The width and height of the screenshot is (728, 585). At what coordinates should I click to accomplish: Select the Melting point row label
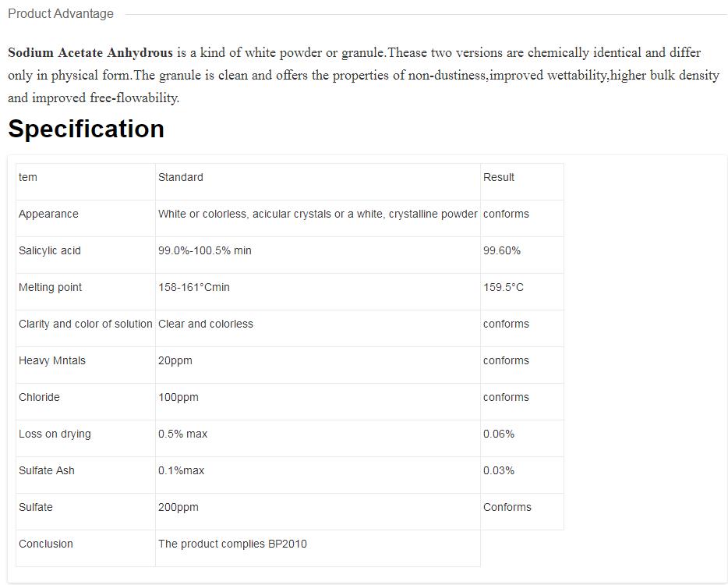[x=50, y=287]
